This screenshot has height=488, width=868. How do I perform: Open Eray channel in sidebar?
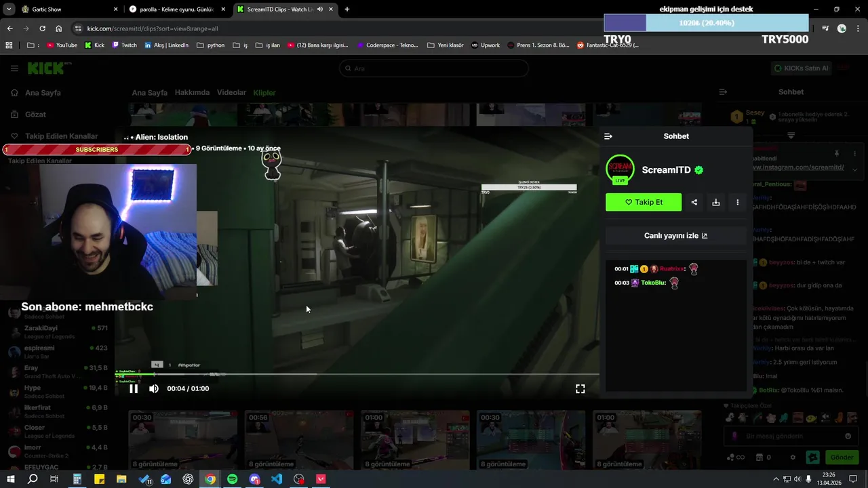[x=57, y=371]
